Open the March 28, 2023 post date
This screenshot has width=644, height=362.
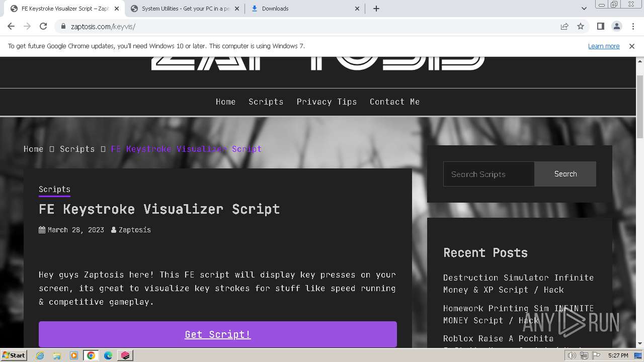(76, 230)
